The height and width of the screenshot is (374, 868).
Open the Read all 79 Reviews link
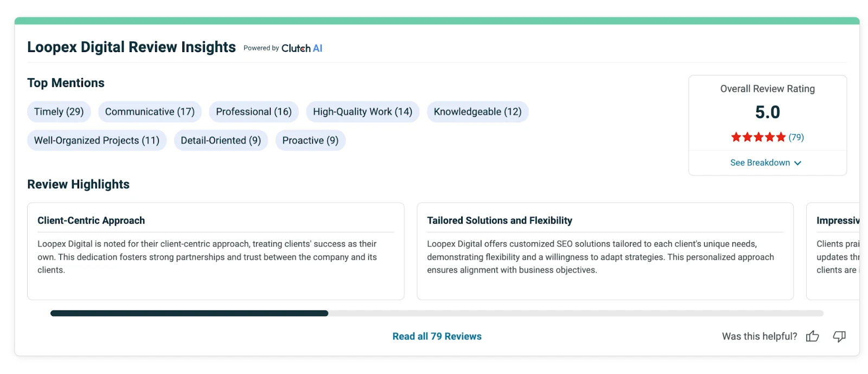[437, 337]
